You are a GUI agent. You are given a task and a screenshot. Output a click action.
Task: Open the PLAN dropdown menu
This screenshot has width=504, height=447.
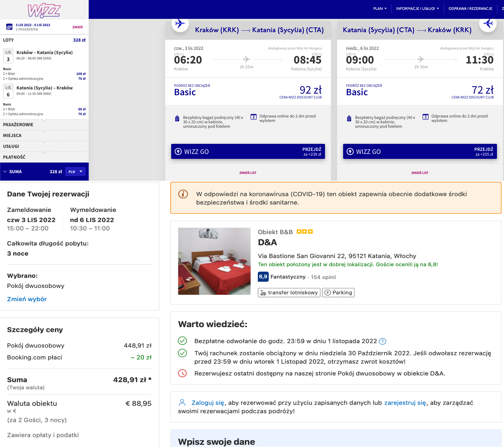coord(380,9)
